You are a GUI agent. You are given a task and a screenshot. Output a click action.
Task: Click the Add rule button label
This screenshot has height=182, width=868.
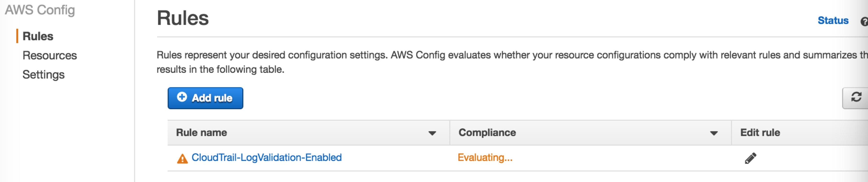pos(212,98)
